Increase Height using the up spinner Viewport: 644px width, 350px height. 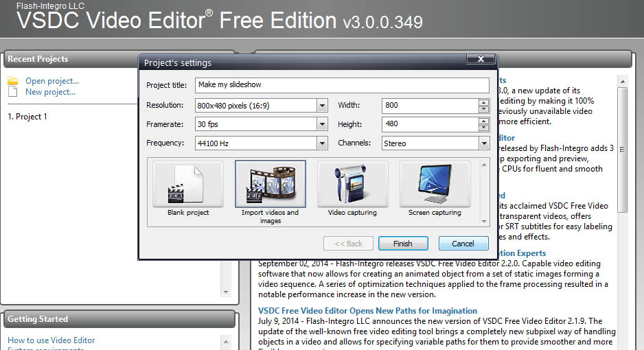[484, 121]
